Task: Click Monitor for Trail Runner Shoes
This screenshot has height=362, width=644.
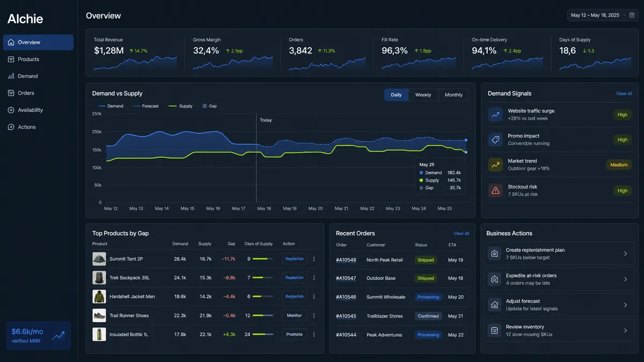Action: coord(295,315)
